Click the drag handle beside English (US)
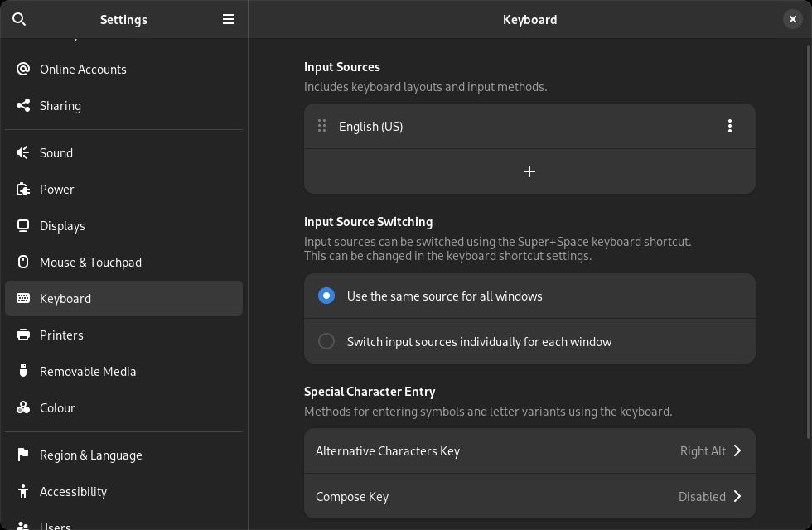The width and height of the screenshot is (812, 530). point(321,126)
